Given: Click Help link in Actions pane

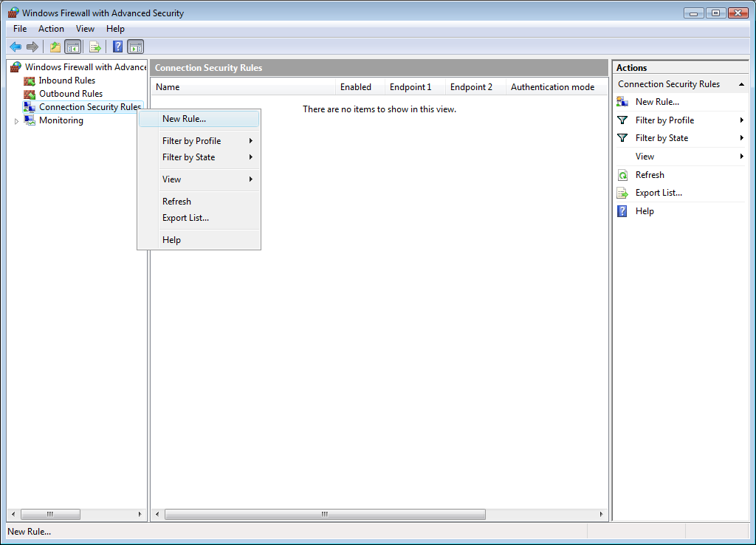Looking at the screenshot, I should coord(645,211).
